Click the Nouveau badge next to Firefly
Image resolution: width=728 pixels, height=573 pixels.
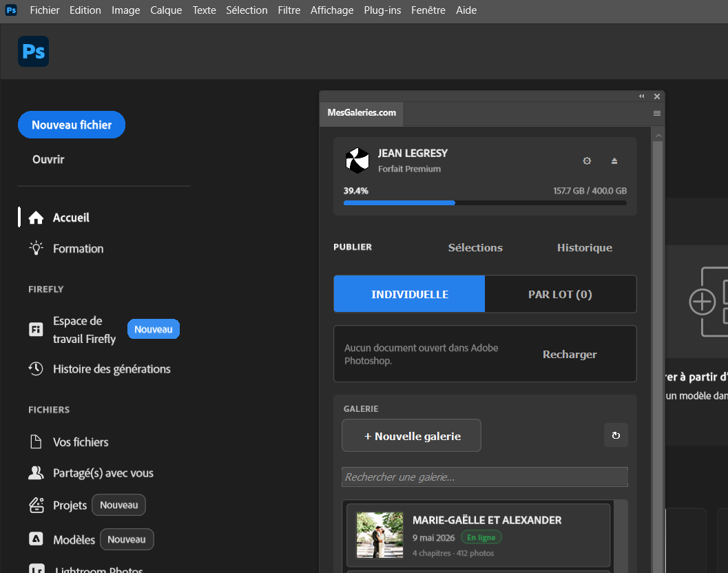(x=153, y=329)
